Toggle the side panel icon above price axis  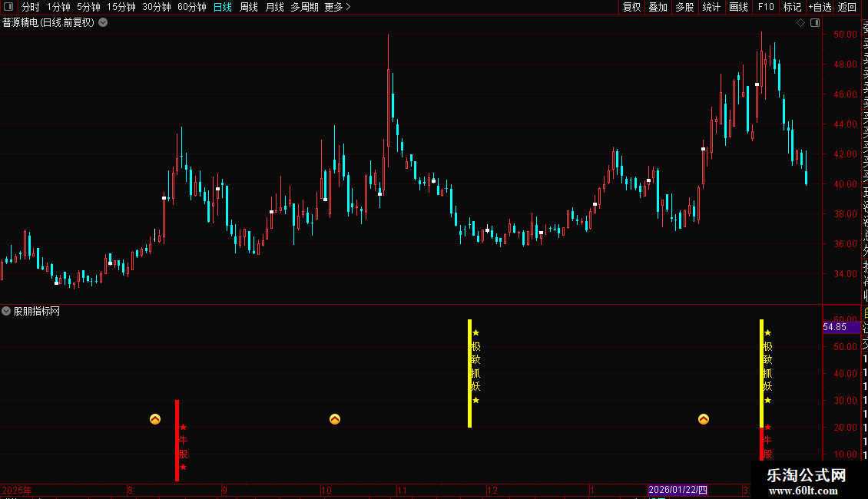(x=815, y=23)
